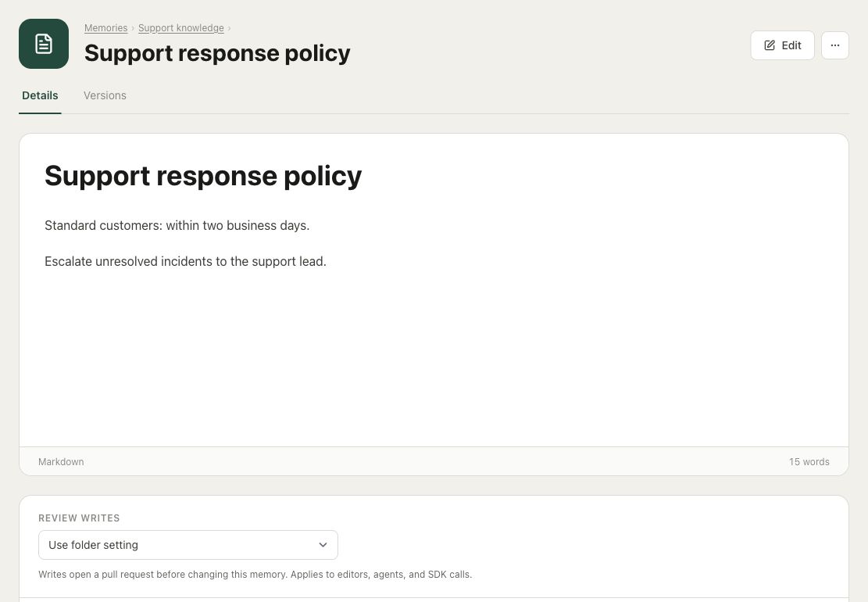Click the REVIEW WRITES section label
Viewport: 868px width, 602px height.
(x=79, y=518)
